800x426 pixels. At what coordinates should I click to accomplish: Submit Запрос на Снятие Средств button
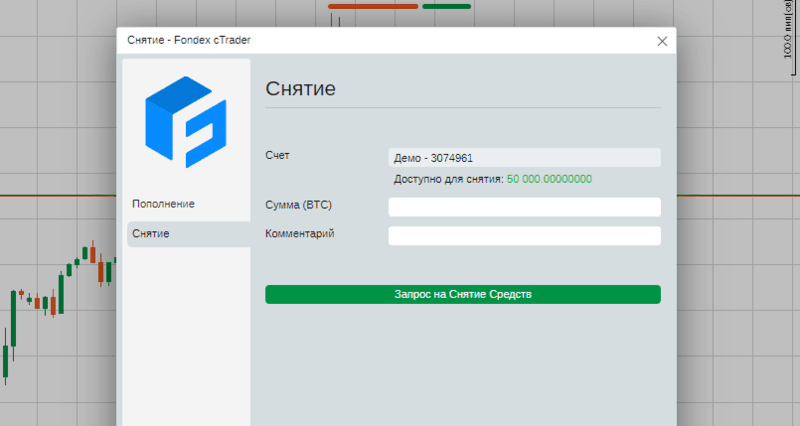click(x=463, y=294)
